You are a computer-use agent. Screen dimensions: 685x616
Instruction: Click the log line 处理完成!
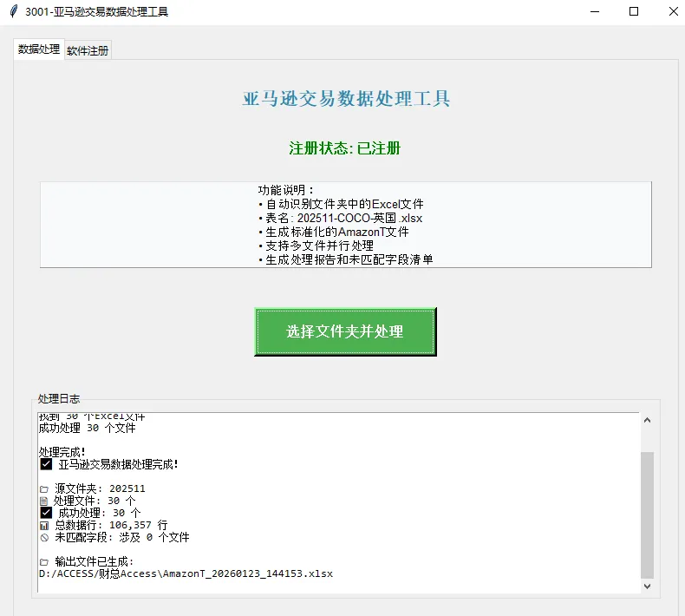click(62, 452)
